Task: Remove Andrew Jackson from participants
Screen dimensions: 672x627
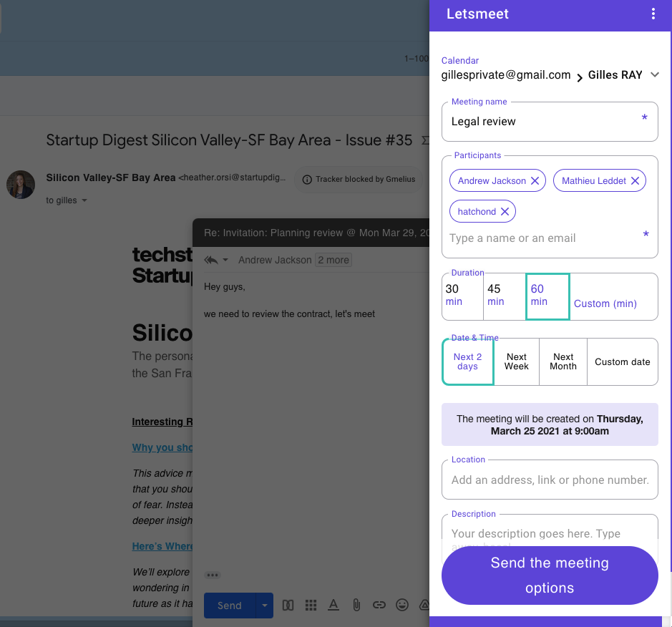Action: tap(535, 181)
